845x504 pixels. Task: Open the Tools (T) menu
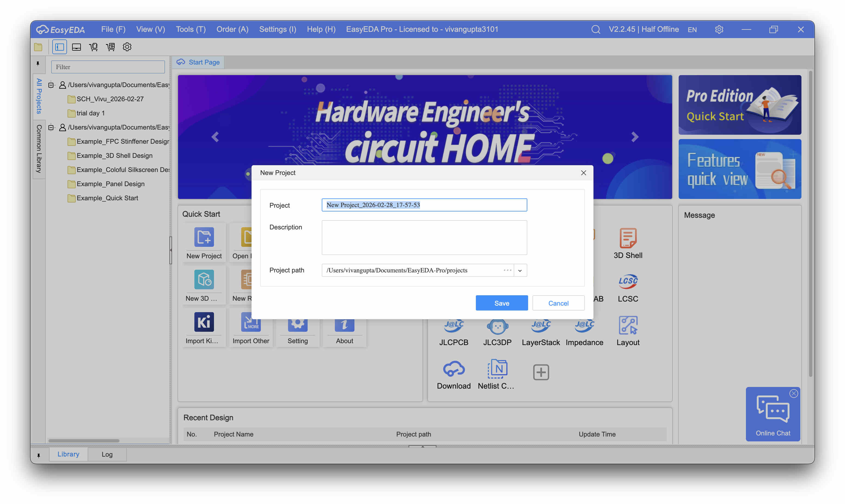(x=191, y=29)
